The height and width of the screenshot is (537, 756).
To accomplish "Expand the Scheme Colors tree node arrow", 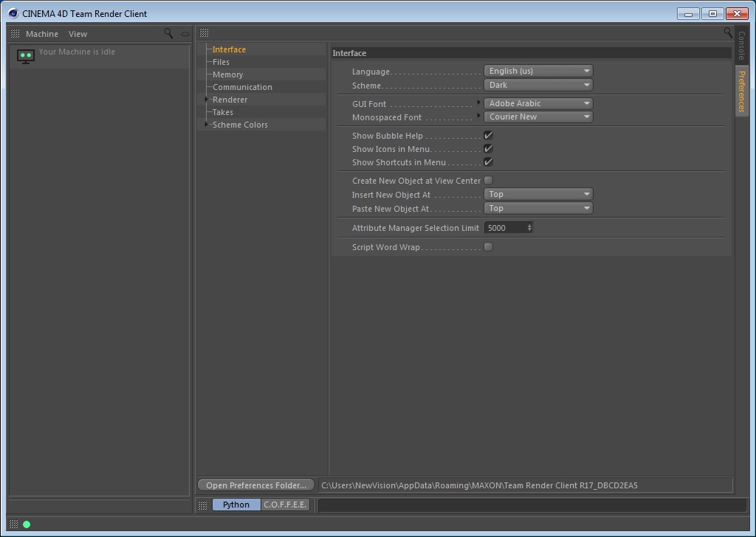I will 207,124.
